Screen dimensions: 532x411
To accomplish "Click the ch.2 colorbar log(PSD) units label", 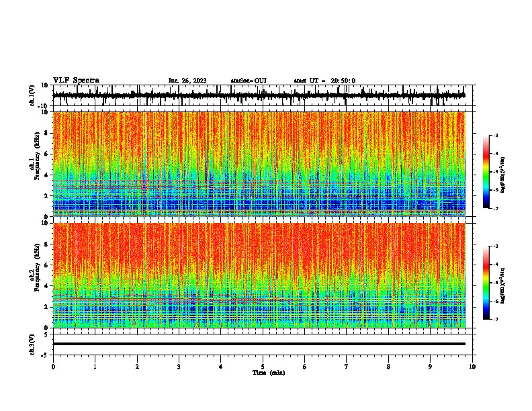I will 503,286.
